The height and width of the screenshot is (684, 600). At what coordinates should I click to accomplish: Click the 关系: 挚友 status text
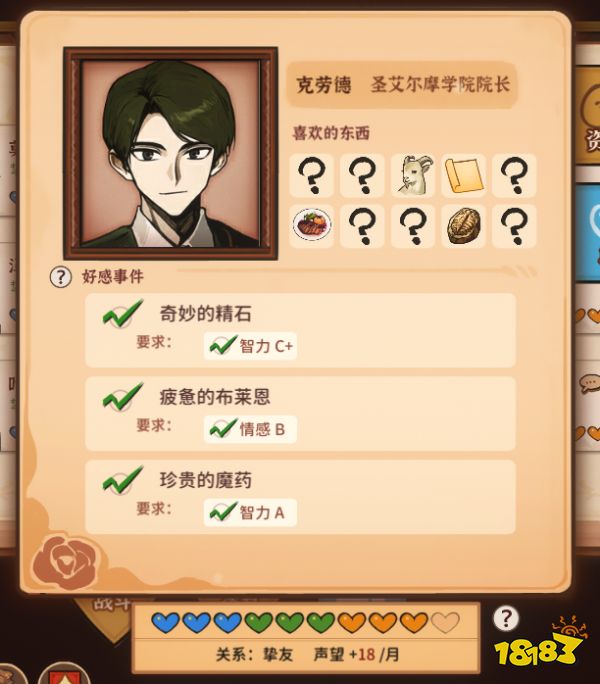click(254, 654)
